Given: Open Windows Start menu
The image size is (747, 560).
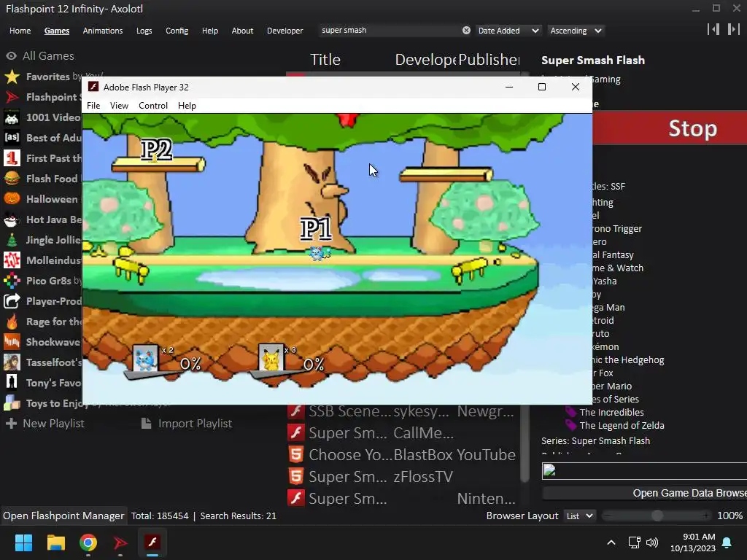Looking at the screenshot, I should tap(23, 542).
